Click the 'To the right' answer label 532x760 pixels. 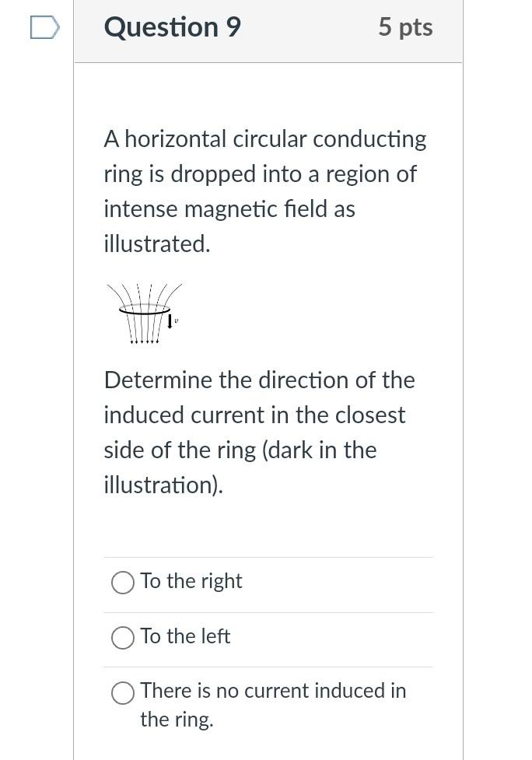191,581
